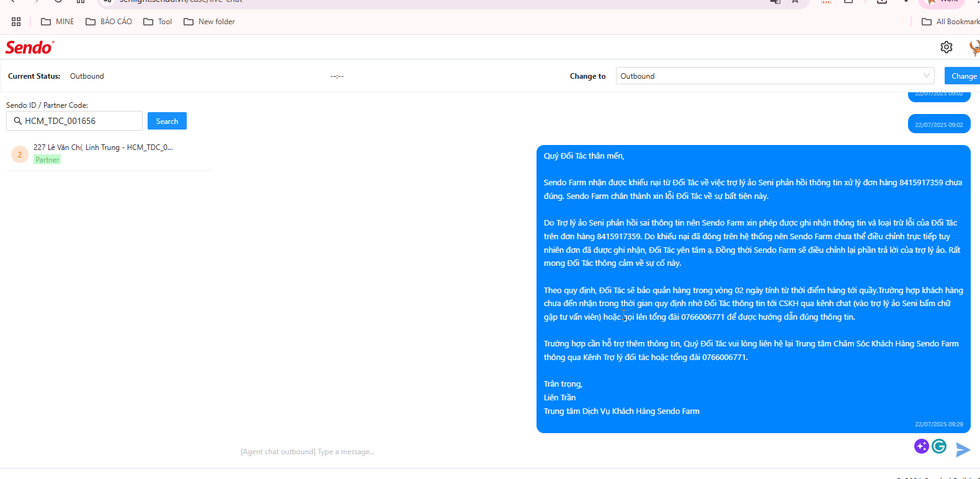Viewport: 980px width, 479px height.
Task: Click the Trung tâm Dịch Vụ Khách Hàng line
Action: (x=621, y=411)
